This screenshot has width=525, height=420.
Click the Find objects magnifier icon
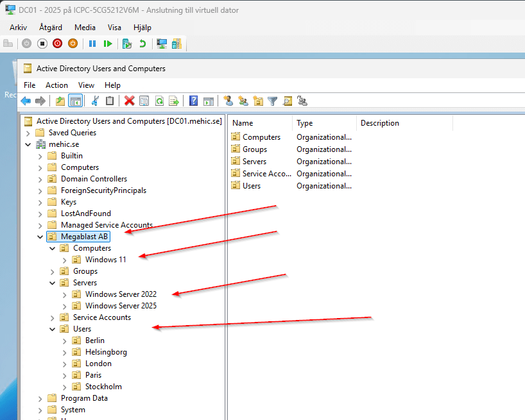pyautogui.click(x=288, y=101)
